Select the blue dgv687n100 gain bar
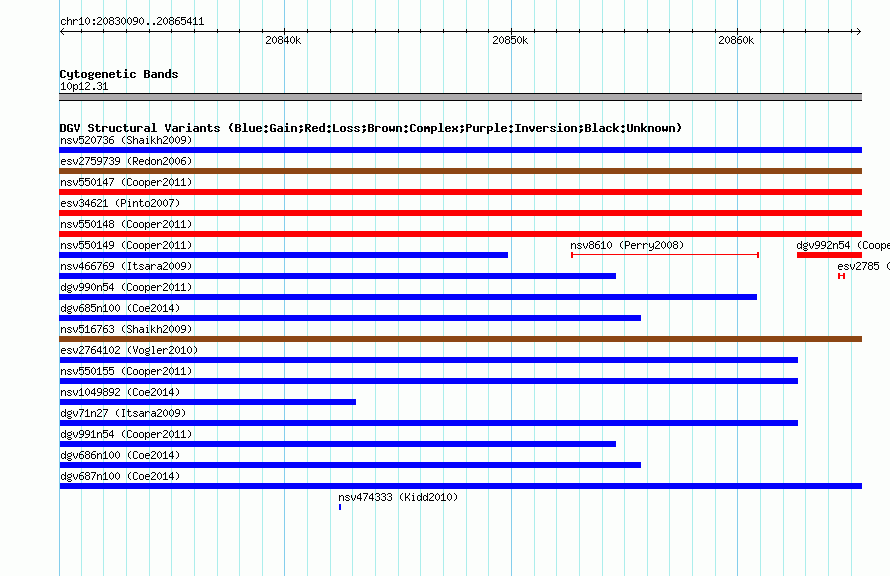This screenshot has height=576, width=890. point(460,486)
